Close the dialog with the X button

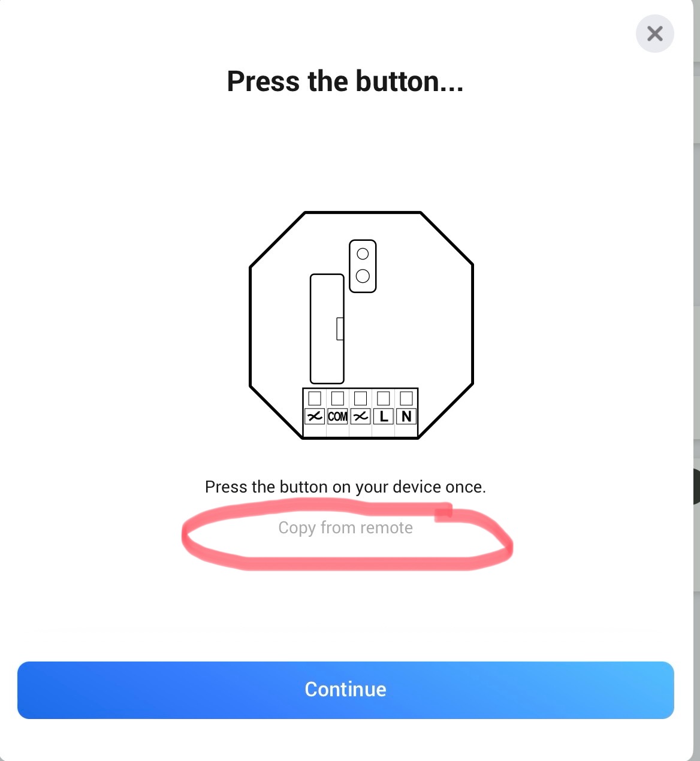654,34
